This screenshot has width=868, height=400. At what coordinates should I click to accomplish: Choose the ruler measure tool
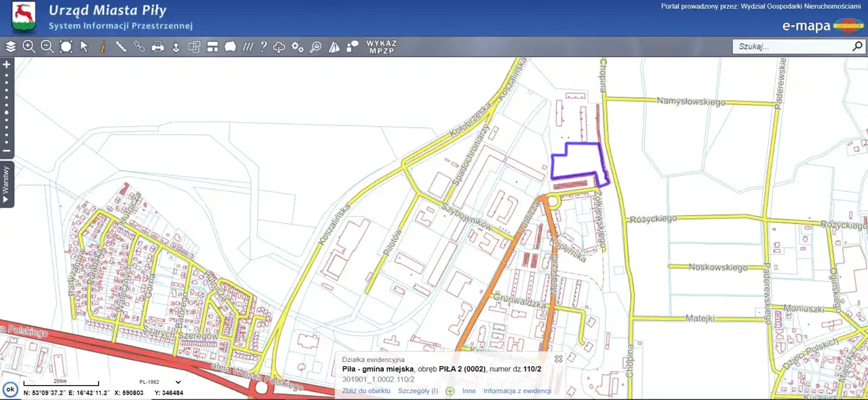tap(121, 47)
